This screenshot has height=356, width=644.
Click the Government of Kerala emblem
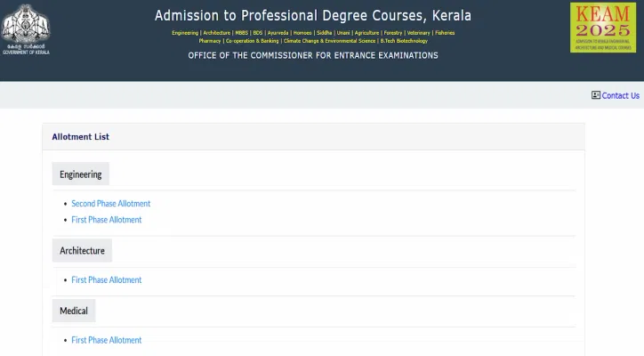click(x=25, y=23)
